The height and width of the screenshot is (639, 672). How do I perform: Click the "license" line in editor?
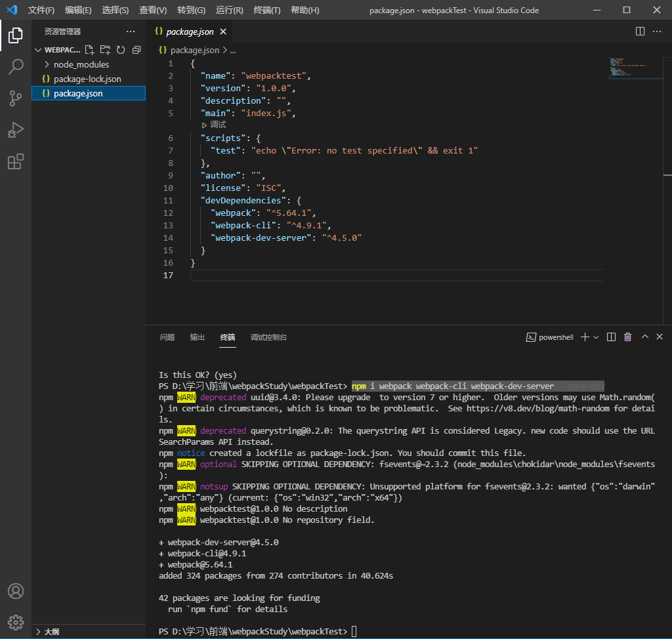pos(243,188)
